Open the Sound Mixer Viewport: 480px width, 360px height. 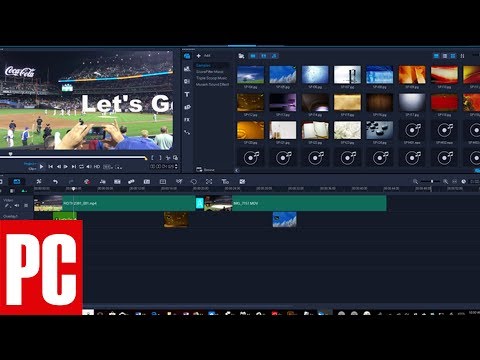pos(102,181)
